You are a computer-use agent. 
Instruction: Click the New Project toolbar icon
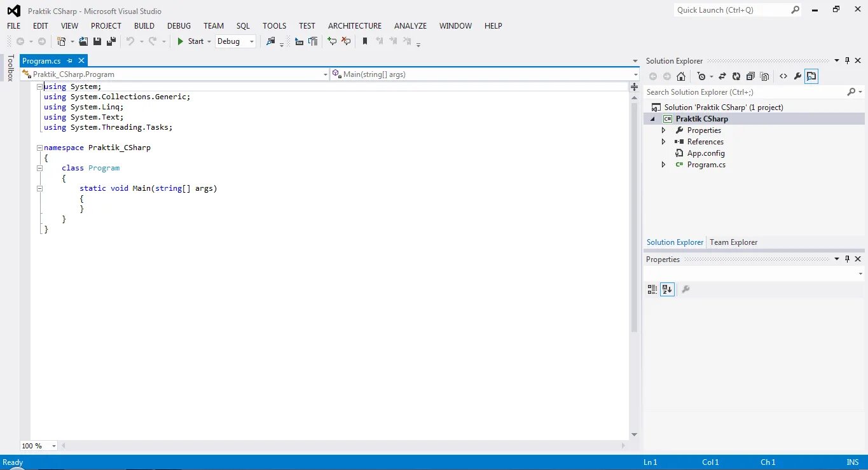(x=62, y=41)
